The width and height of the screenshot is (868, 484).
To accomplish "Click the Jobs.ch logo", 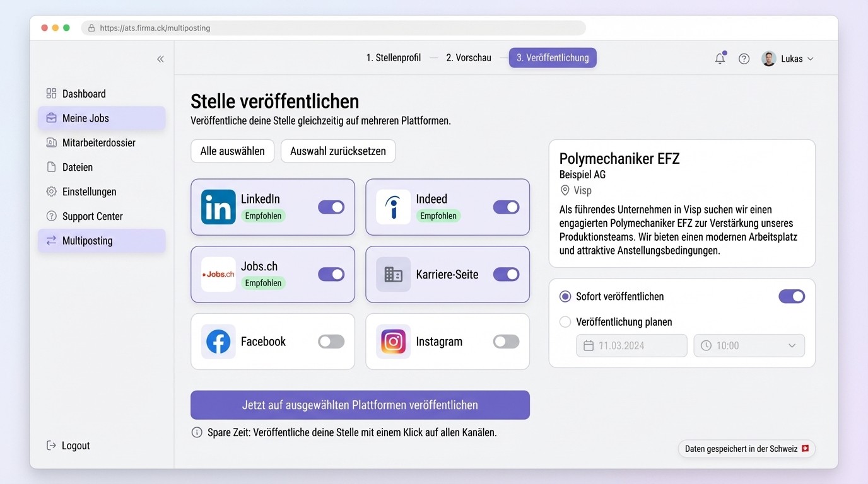I will (x=218, y=274).
